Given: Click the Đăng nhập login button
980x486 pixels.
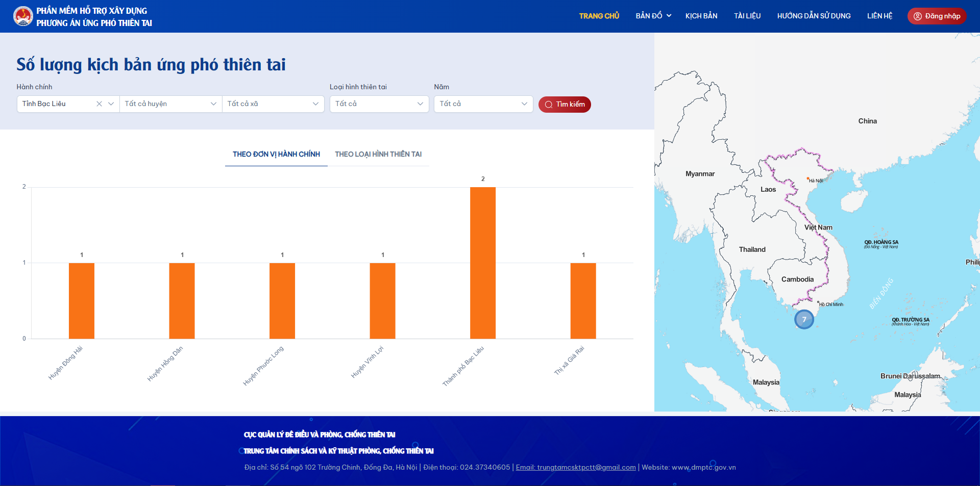Looking at the screenshot, I should pos(937,16).
